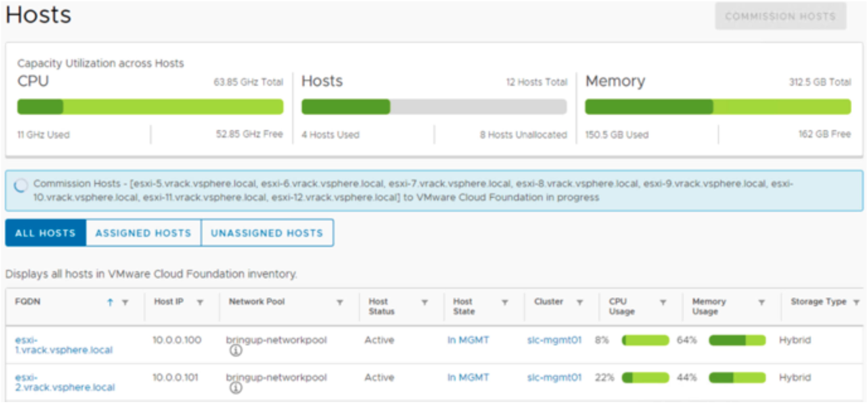
Task: Click the 63.85 GHz Total label
Action: pos(248,82)
